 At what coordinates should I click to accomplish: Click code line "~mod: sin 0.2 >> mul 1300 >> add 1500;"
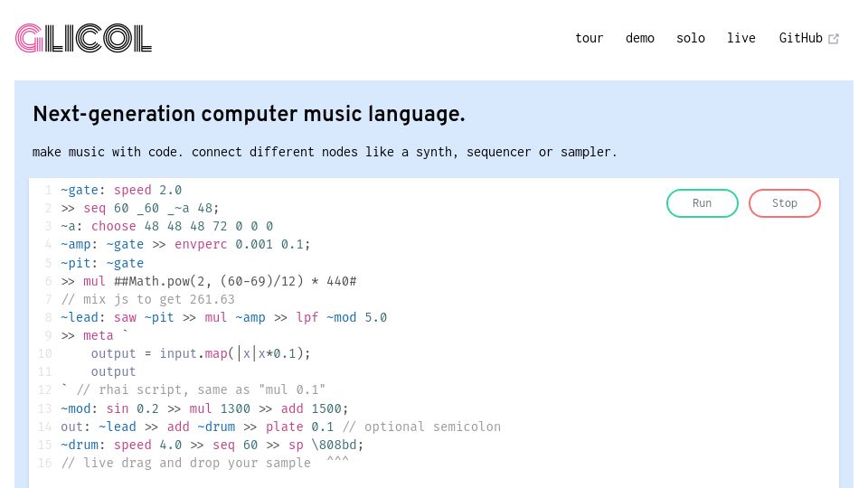[x=205, y=408]
